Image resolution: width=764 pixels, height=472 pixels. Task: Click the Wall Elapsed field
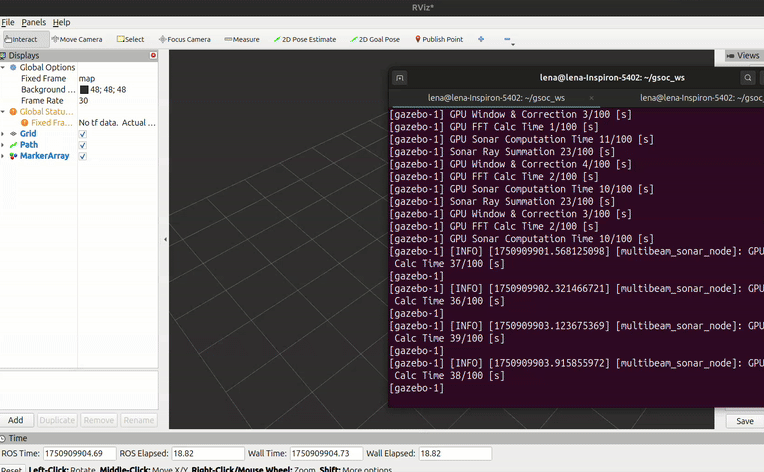(x=455, y=453)
